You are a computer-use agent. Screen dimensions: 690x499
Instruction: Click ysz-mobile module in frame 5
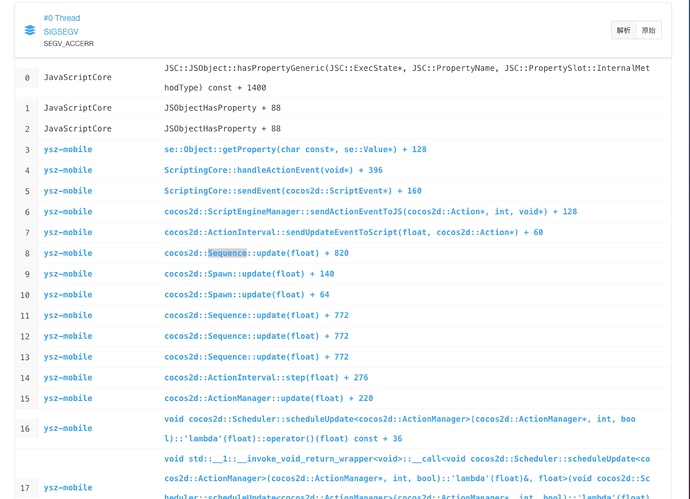[68, 191]
